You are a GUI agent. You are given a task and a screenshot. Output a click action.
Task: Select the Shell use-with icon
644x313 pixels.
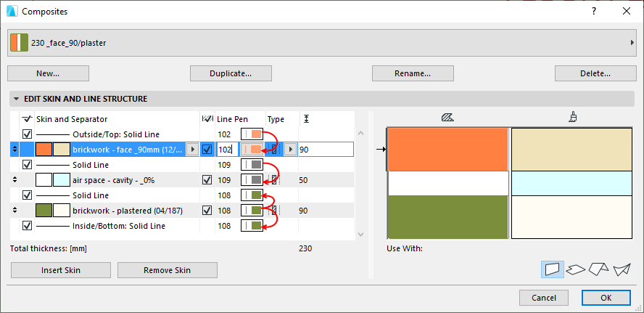(622, 269)
